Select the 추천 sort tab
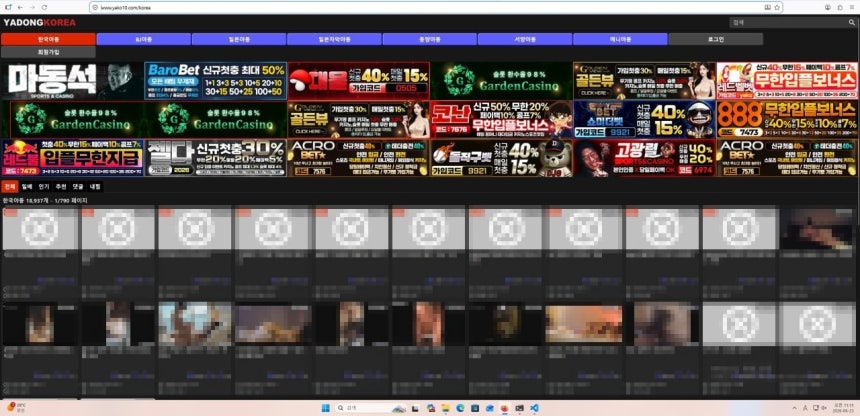 click(61, 187)
